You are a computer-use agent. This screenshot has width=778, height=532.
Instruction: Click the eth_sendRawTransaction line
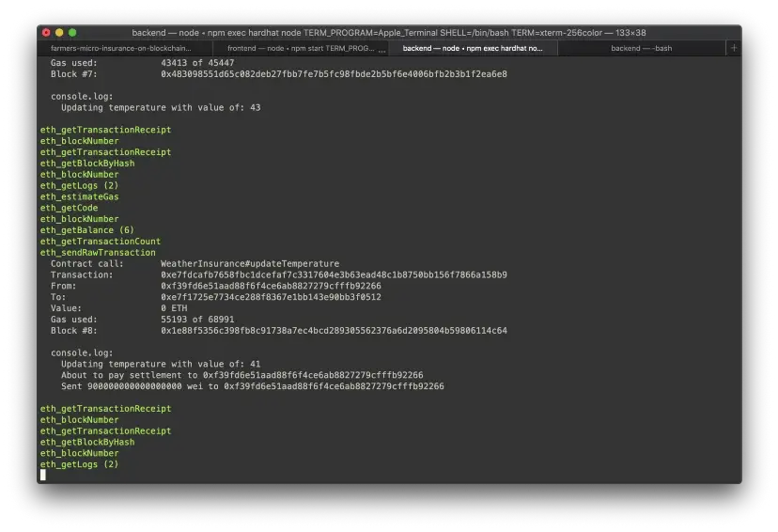click(x=98, y=253)
